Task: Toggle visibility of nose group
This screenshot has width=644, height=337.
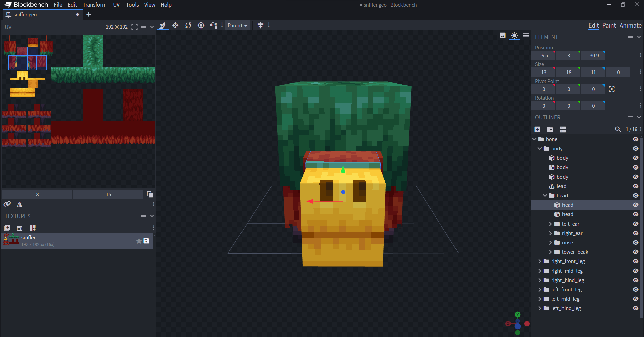Action: (x=635, y=243)
